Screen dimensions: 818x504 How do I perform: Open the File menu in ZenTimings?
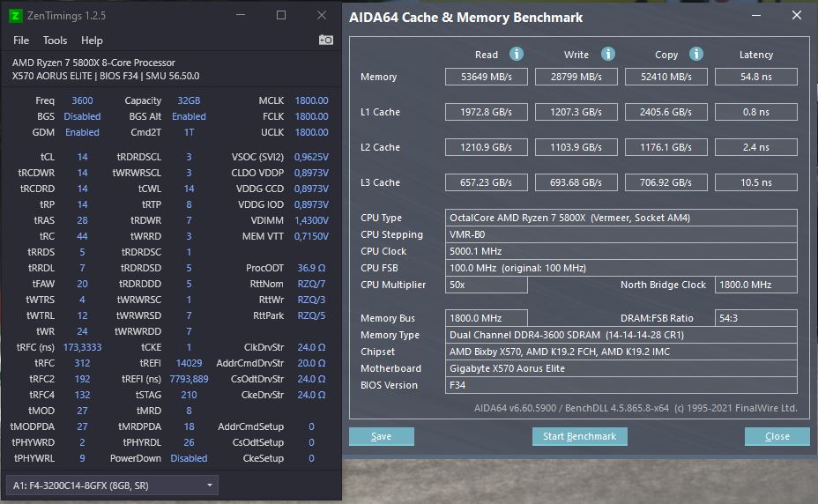[x=21, y=41]
